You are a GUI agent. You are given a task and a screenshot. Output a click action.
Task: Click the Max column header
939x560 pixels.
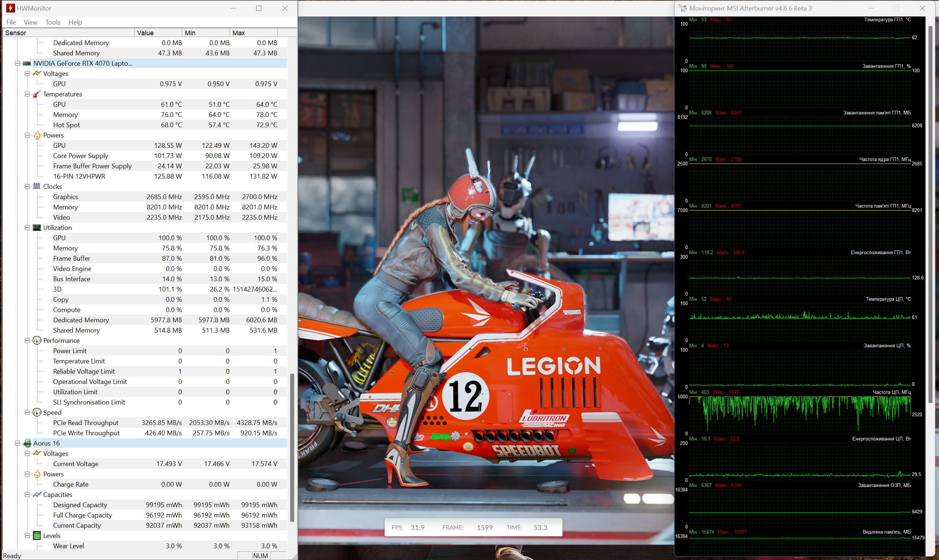point(253,33)
